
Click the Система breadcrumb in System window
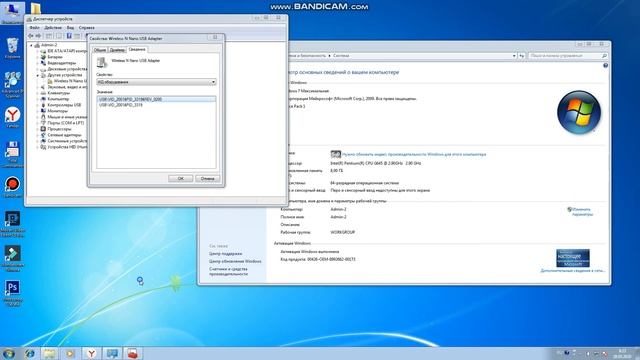pyautogui.click(x=341, y=56)
